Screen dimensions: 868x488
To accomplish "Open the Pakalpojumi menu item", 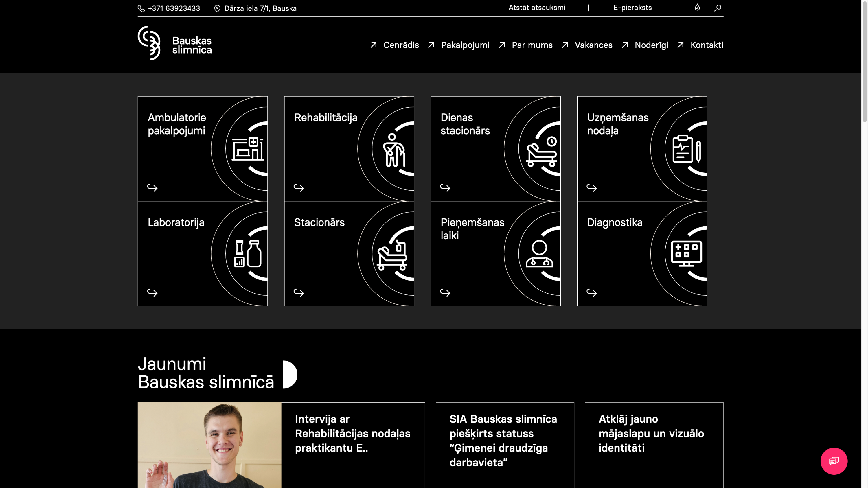I will tap(465, 45).
